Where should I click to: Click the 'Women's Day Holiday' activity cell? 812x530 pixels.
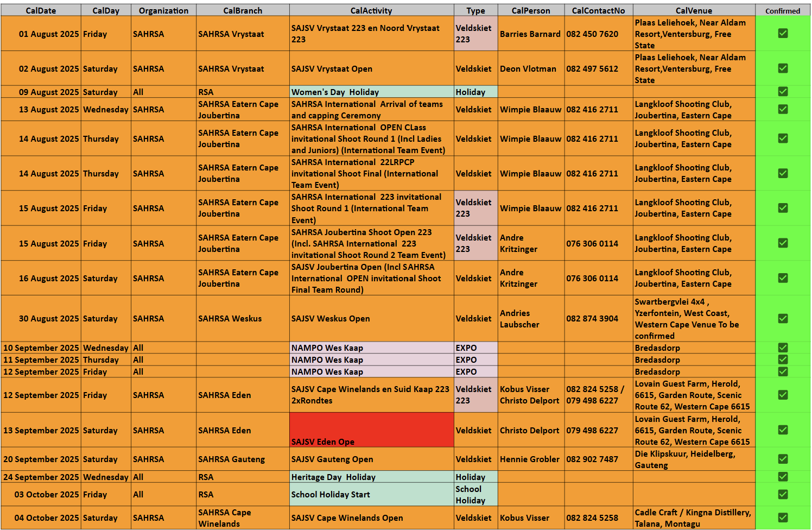tap(371, 92)
